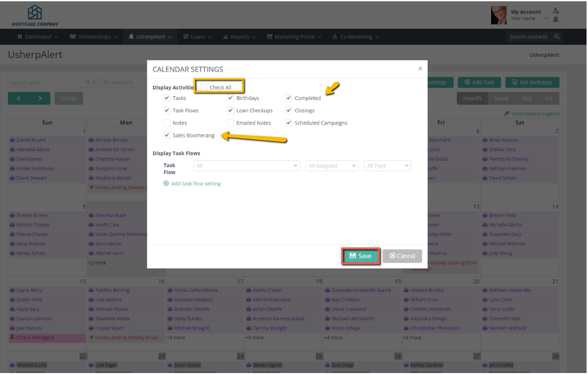The image size is (588, 374).
Task: Uncheck the Sales Boomerang checkbox
Action: tap(167, 135)
